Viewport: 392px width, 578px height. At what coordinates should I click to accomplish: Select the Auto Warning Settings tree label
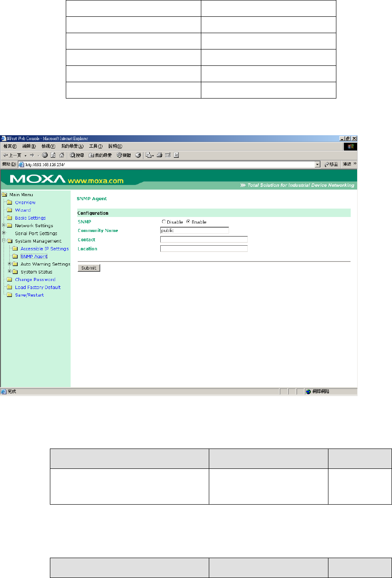click(45, 264)
